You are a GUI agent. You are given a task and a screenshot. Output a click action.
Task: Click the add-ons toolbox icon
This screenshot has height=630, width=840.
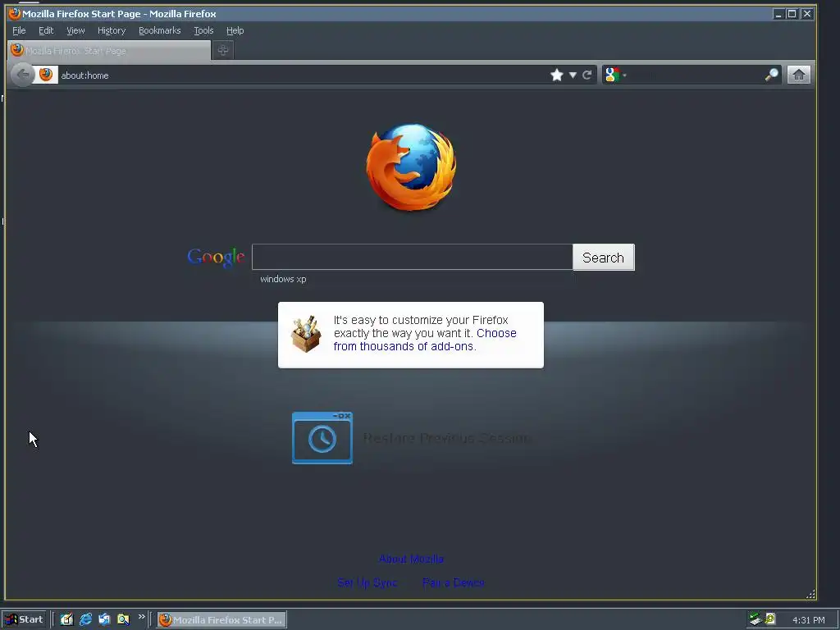pyautogui.click(x=306, y=334)
